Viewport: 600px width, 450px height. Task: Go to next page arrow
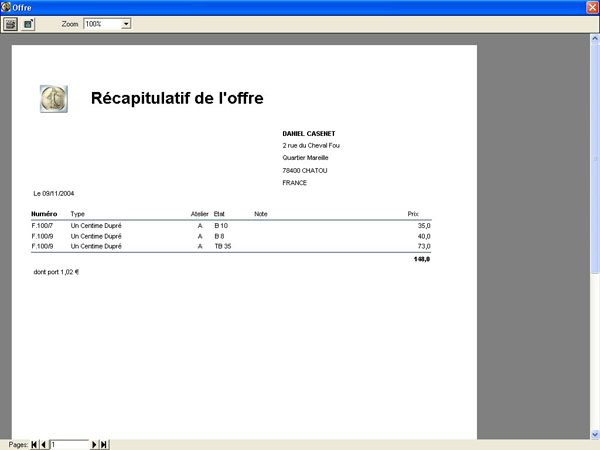coord(94,444)
